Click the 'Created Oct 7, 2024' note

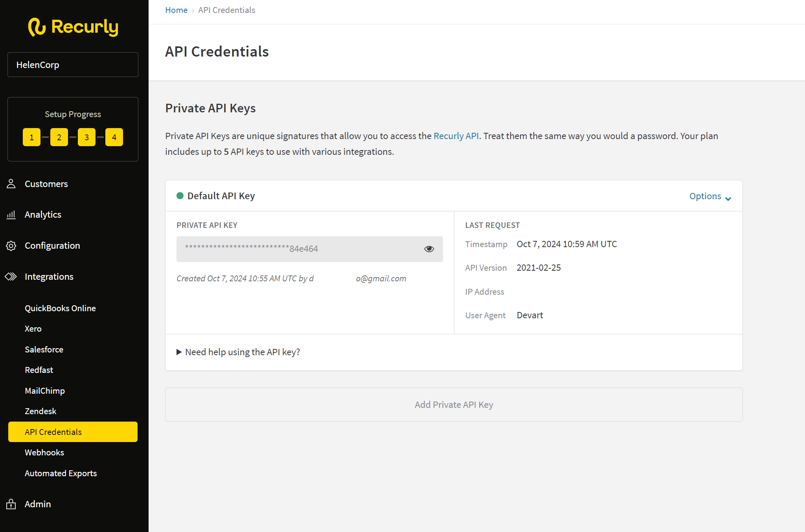(291, 279)
